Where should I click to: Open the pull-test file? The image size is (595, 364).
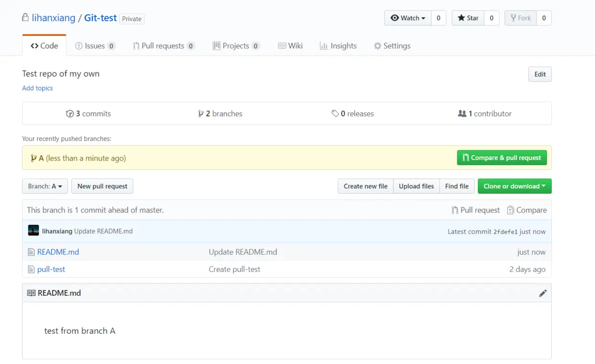(51, 269)
